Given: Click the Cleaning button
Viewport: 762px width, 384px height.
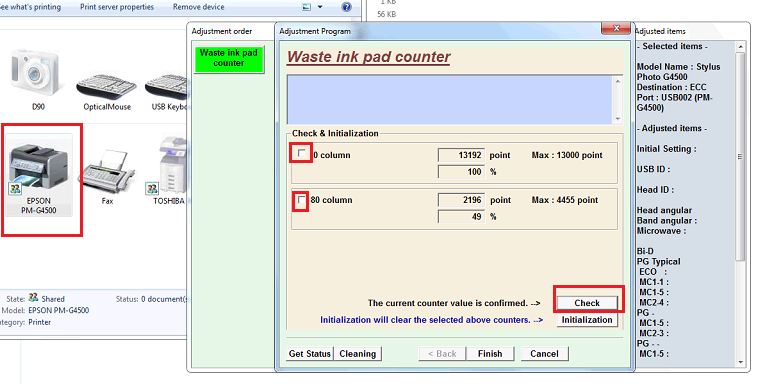Looking at the screenshot, I should click(358, 354).
